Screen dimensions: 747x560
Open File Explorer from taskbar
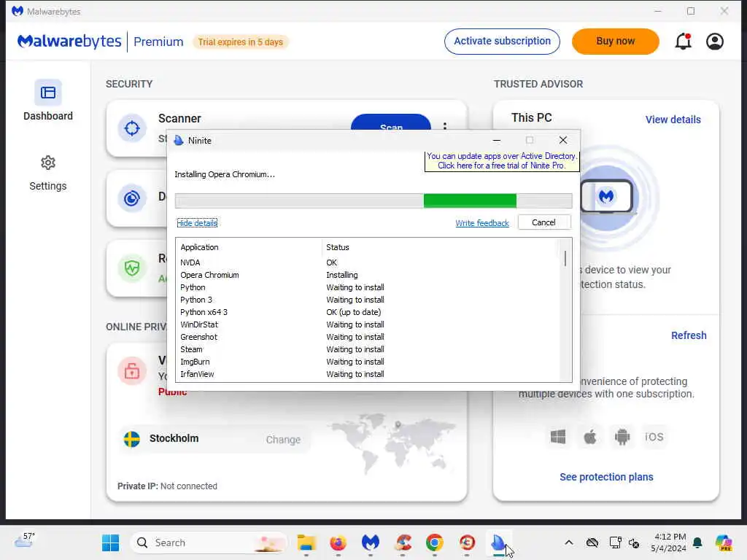point(306,542)
